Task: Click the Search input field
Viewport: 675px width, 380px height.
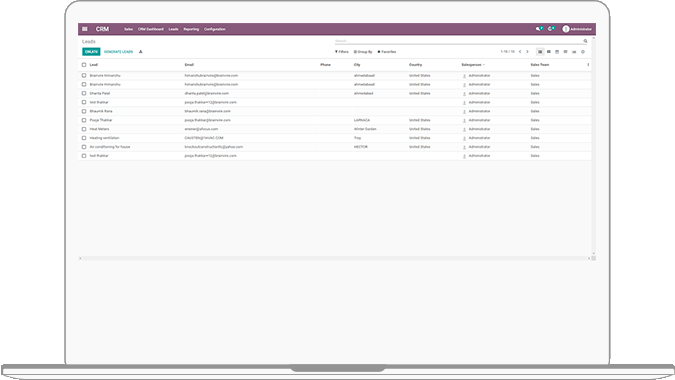Action: point(458,41)
